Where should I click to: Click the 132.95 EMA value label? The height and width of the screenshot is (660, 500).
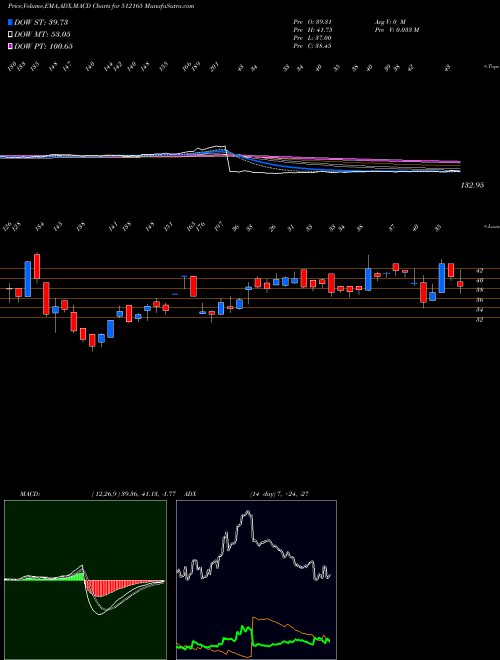click(472, 185)
